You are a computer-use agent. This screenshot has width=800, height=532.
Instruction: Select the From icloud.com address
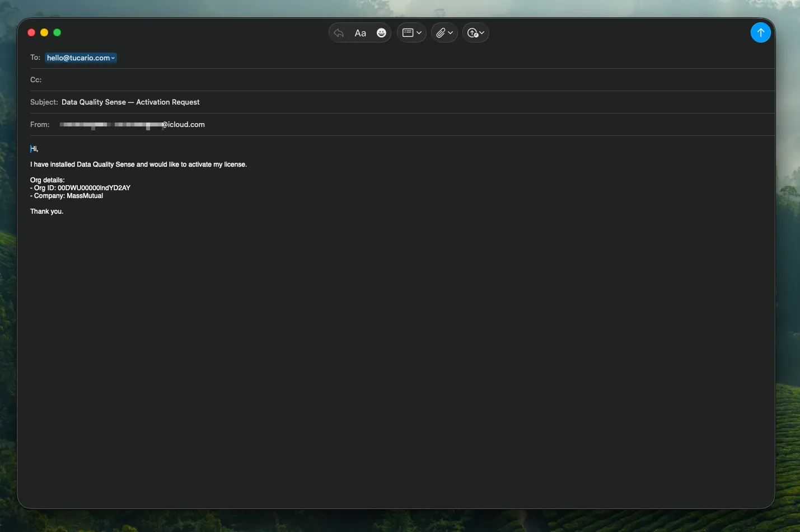pos(133,125)
